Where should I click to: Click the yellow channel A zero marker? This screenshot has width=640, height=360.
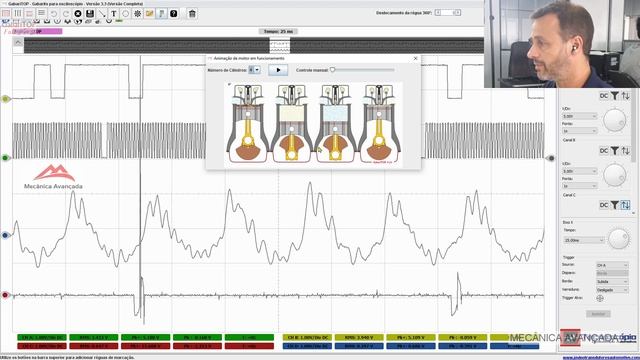tap(6, 99)
